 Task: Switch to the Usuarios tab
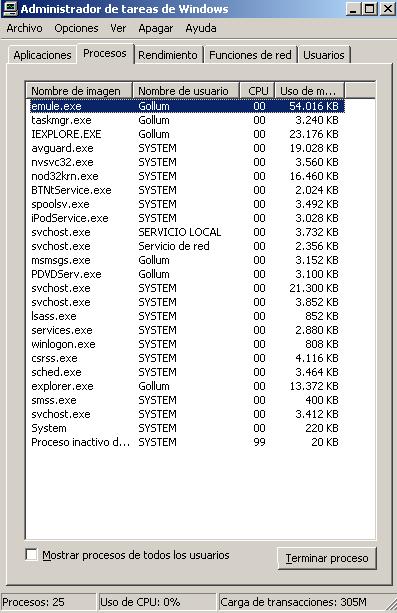click(324, 55)
